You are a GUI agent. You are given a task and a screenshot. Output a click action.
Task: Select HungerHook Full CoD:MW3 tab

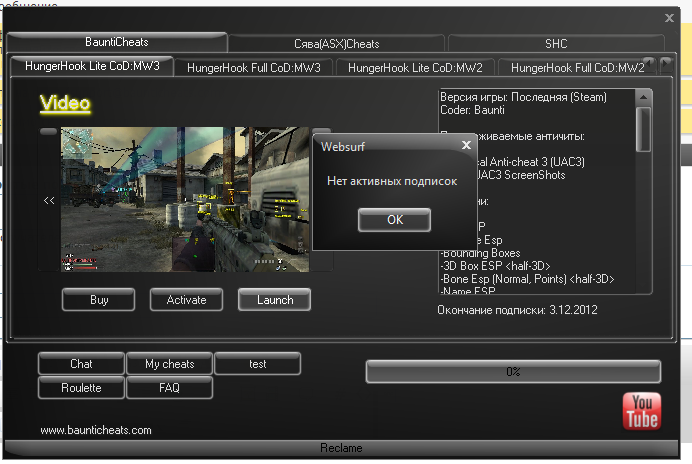tap(254, 68)
